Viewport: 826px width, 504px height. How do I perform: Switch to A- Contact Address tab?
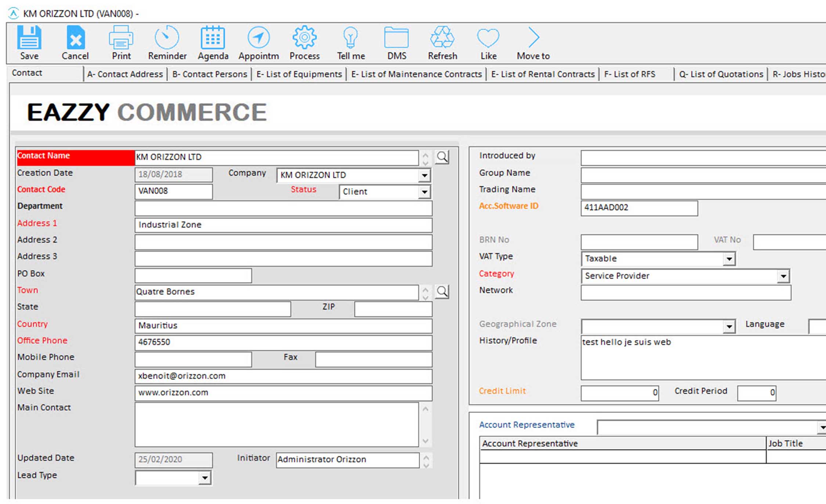point(125,74)
